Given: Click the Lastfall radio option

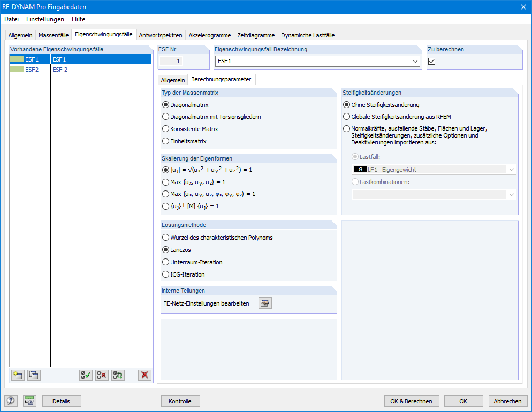Looking at the screenshot, I should click(355, 157).
